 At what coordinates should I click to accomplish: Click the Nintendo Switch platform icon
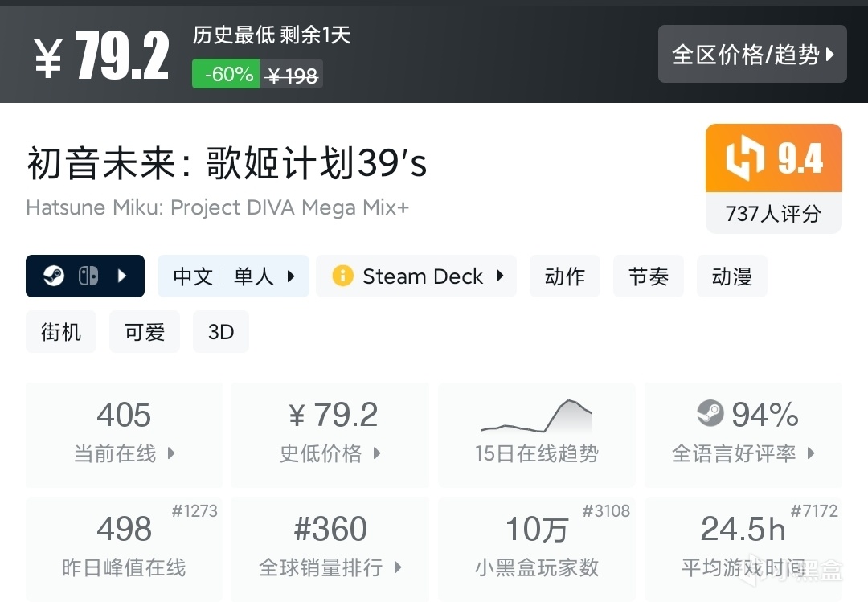tap(88, 276)
